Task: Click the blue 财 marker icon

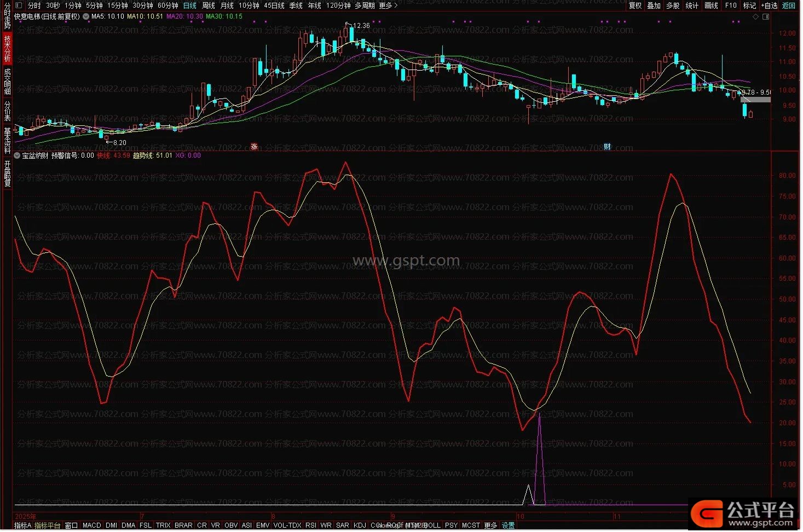Action: coord(607,147)
